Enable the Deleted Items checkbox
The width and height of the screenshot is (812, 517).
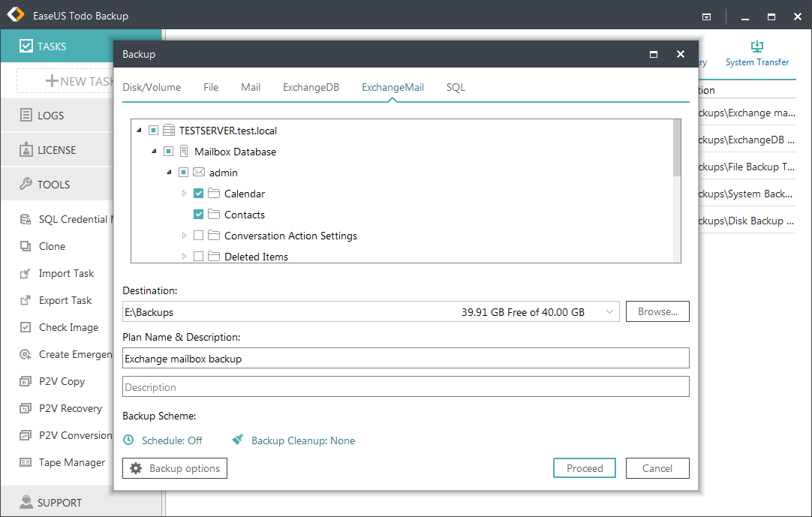point(198,256)
